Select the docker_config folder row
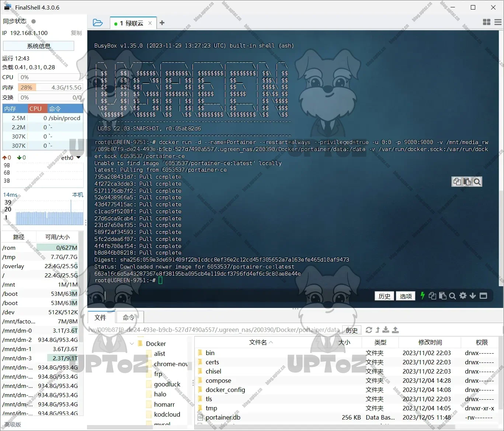The image size is (504, 431). (347, 390)
